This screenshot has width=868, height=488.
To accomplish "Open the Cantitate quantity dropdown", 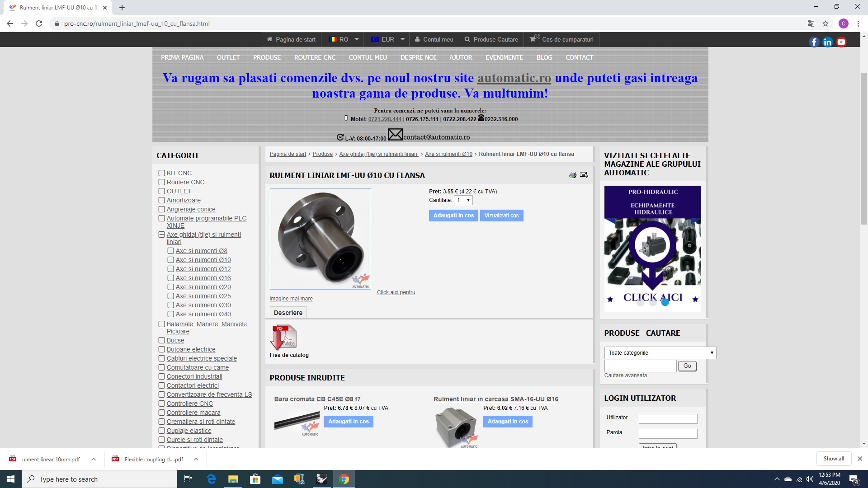I will click(x=463, y=200).
